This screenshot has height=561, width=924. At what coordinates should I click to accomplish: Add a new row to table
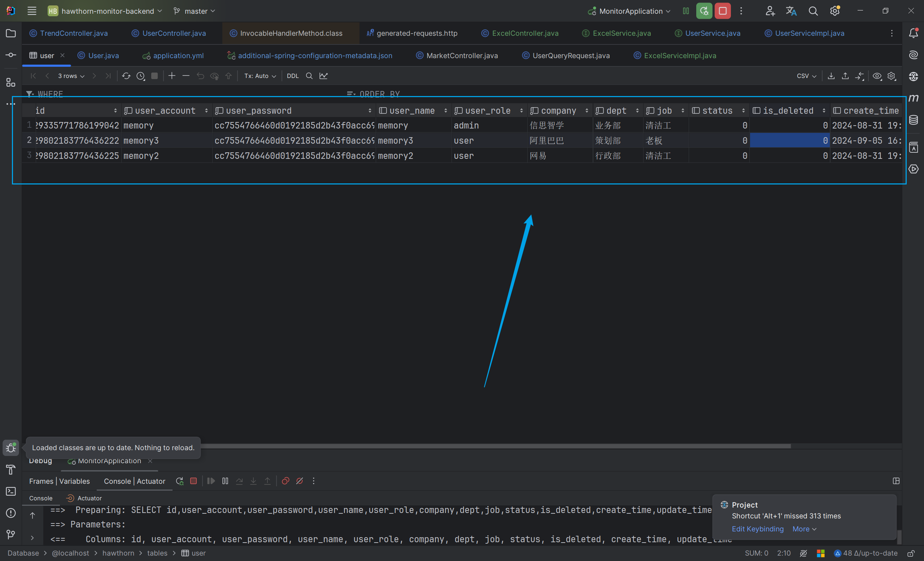[172, 76]
